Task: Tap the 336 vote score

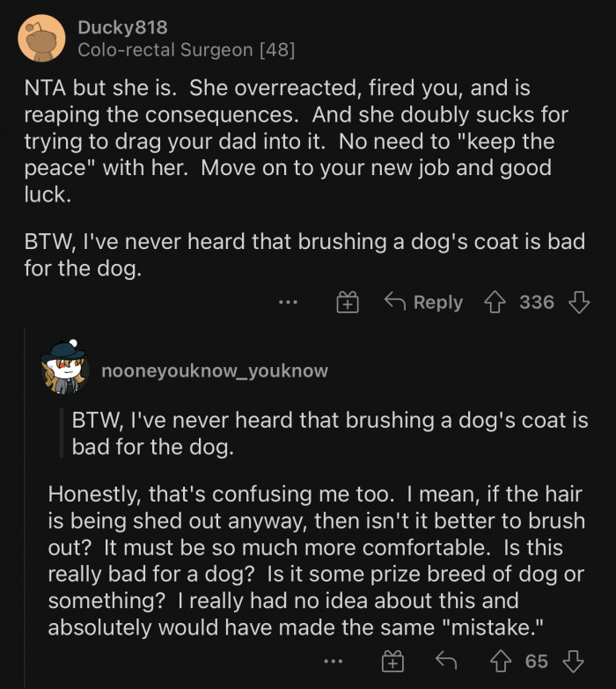Action: click(536, 303)
